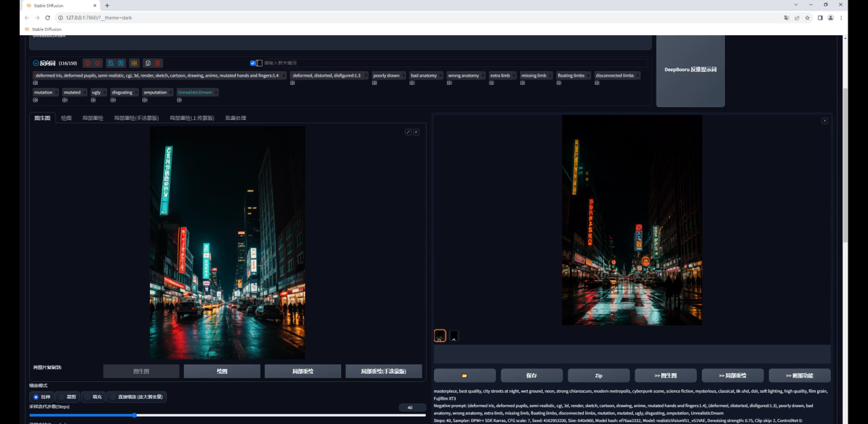Send output to >> 图生图
Screen dimensions: 868x424
[665, 375]
